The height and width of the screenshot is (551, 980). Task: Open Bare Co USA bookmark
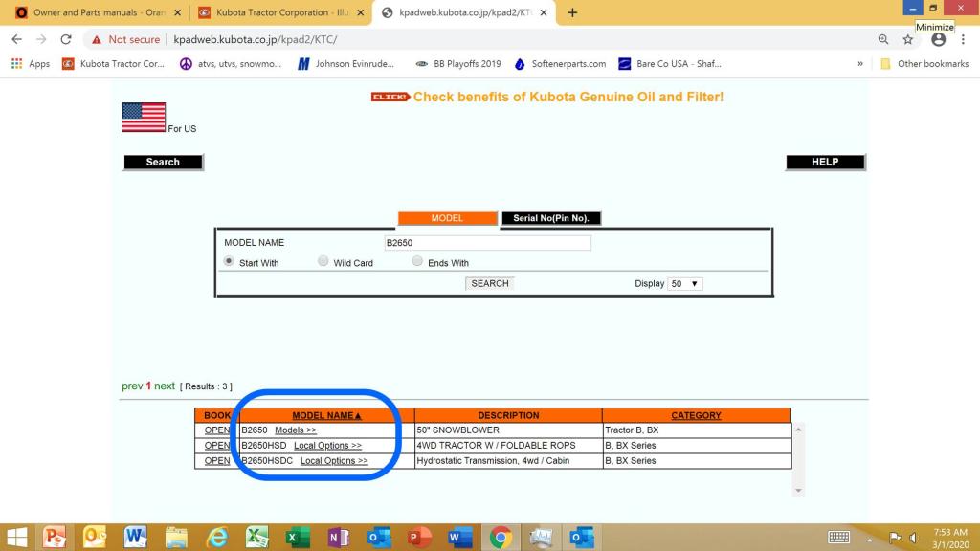pyautogui.click(x=669, y=64)
